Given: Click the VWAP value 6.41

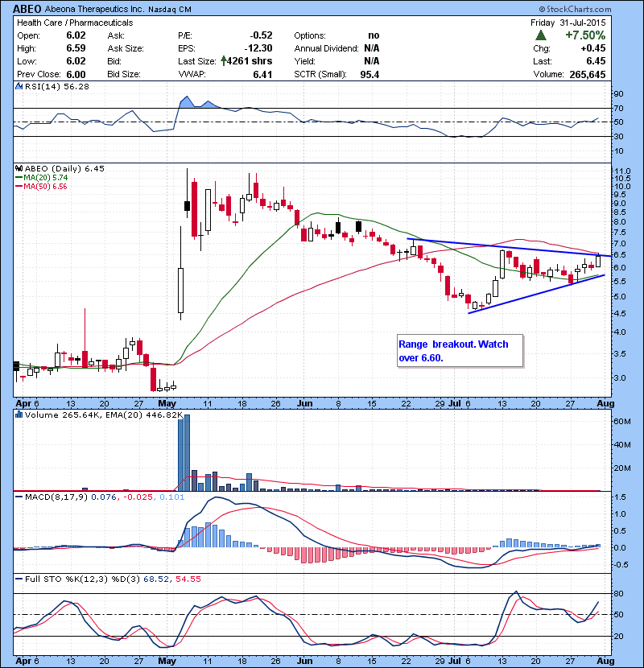Looking at the screenshot, I should click(x=262, y=75).
